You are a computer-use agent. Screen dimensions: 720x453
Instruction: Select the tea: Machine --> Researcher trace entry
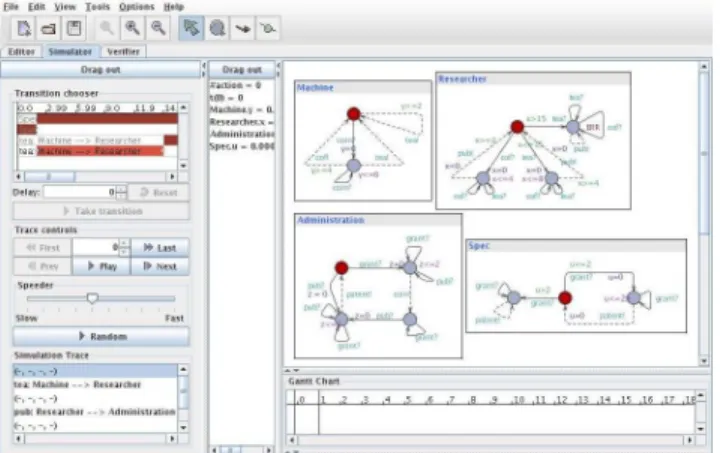[78, 385]
